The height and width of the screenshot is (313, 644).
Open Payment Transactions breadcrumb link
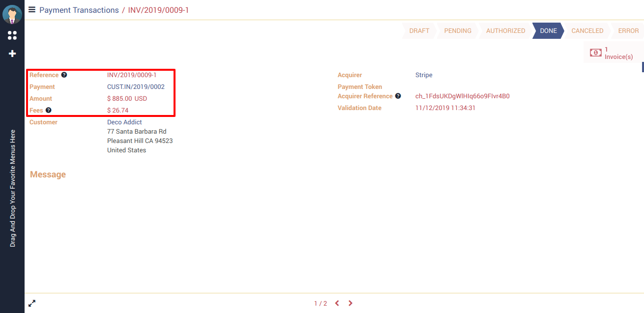(79, 10)
